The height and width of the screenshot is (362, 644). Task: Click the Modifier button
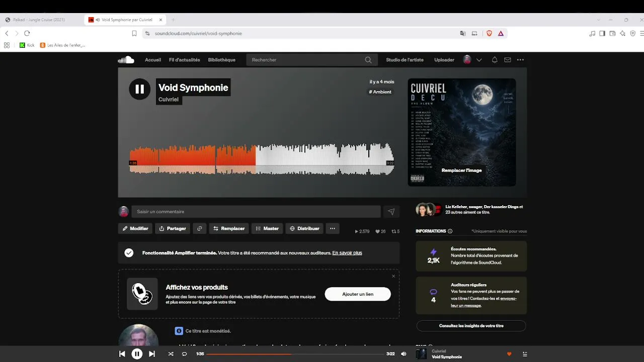(x=135, y=228)
